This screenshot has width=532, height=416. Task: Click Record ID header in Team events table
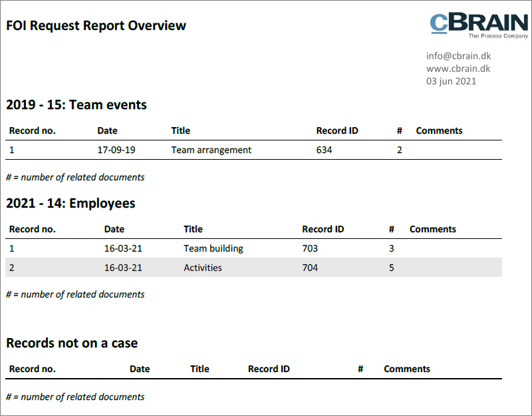point(337,130)
